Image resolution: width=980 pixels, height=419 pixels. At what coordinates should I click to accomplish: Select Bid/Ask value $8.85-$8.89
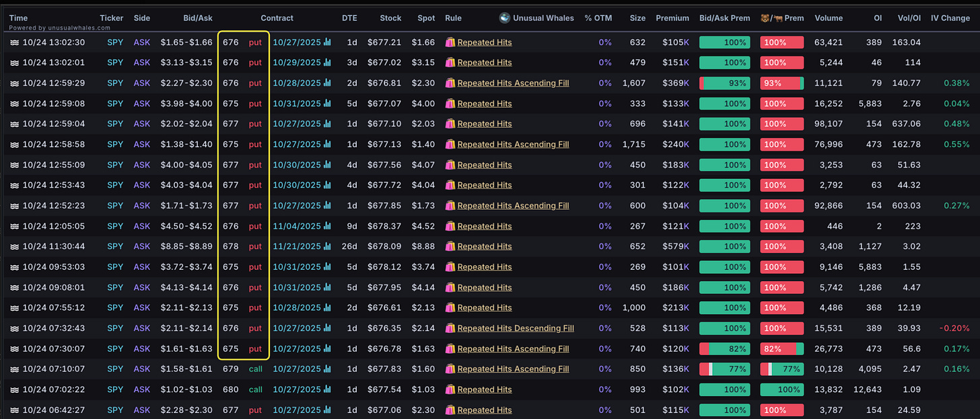(186, 247)
